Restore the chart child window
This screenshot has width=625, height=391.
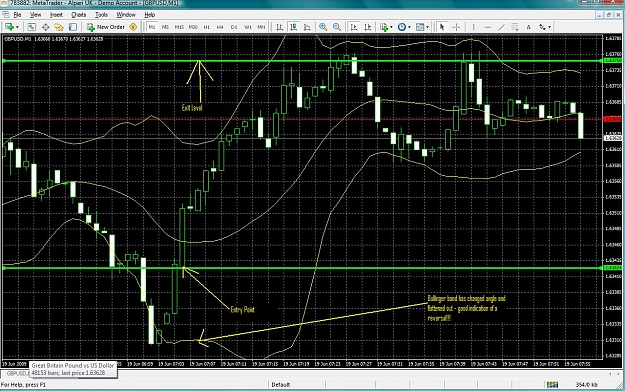point(609,15)
